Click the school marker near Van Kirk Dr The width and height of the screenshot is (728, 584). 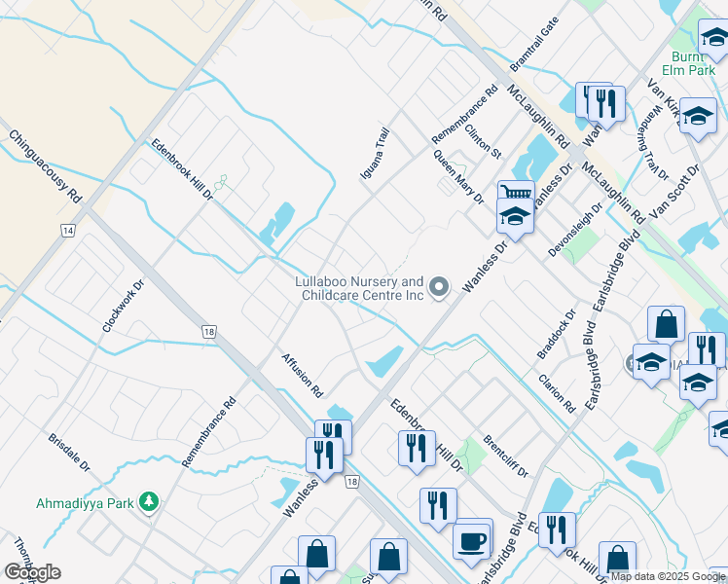pos(697,117)
